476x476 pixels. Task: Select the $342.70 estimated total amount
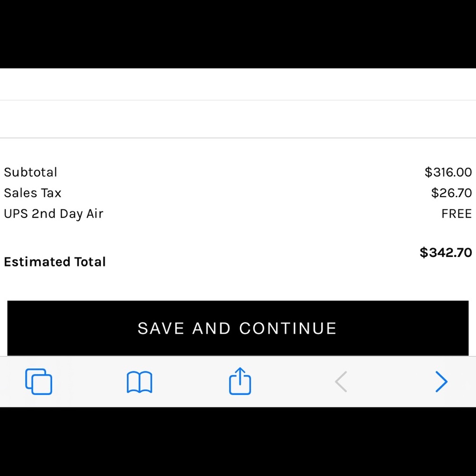point(446,252)
